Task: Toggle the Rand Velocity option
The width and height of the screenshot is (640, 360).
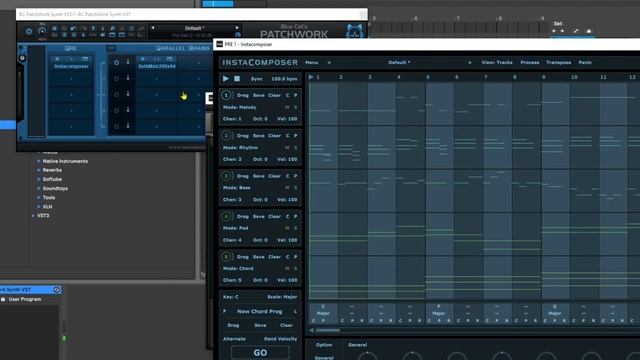Action: 280,339
